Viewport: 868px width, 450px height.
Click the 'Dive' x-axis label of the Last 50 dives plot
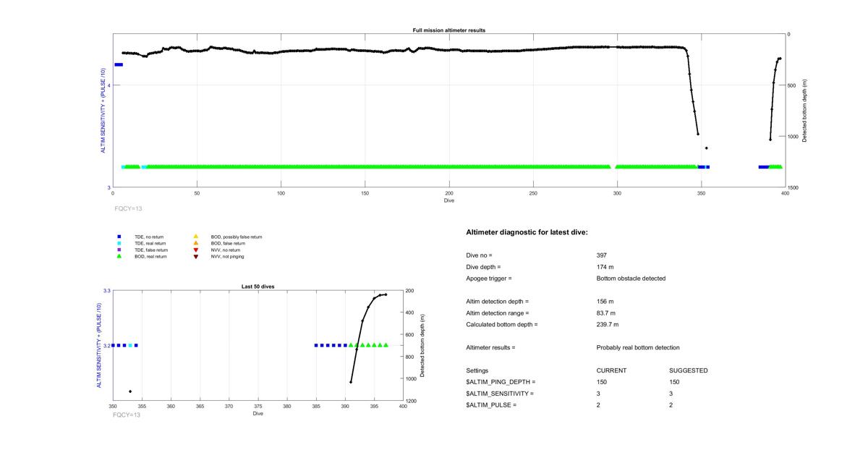(x=258, y=414)
